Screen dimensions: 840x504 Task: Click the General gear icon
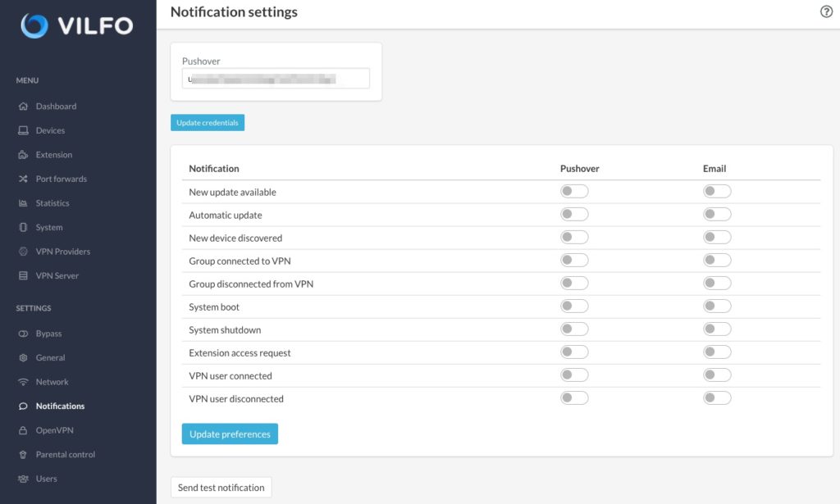coord(23,357)
